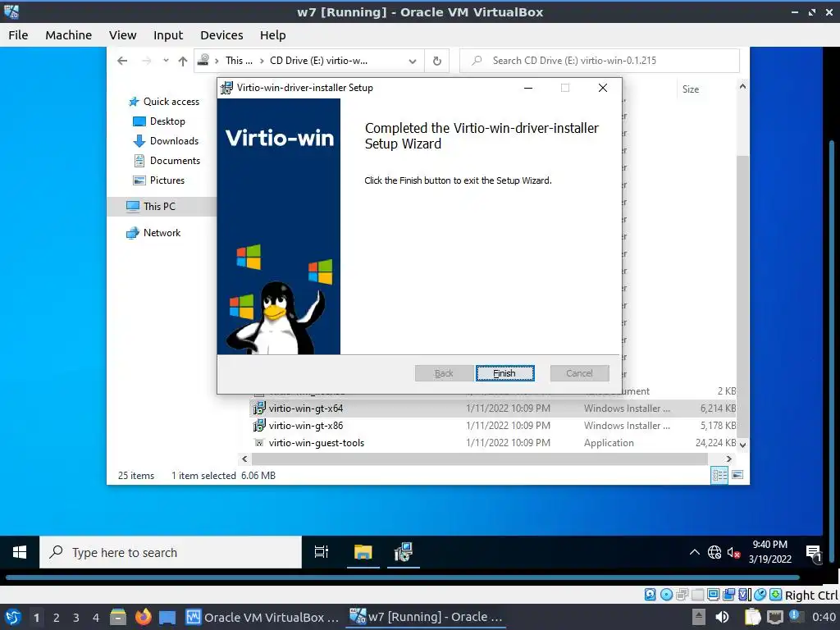Image resolution: width=840 pixels, height=630 pixels.
Task: Click the installer icon on Windows taskbar
Action: (403, 552)
